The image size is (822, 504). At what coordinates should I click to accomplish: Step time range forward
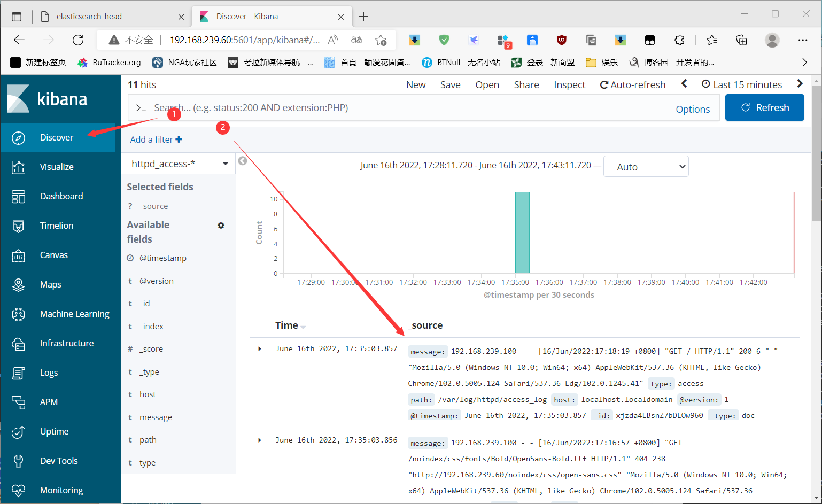point(800,84)
